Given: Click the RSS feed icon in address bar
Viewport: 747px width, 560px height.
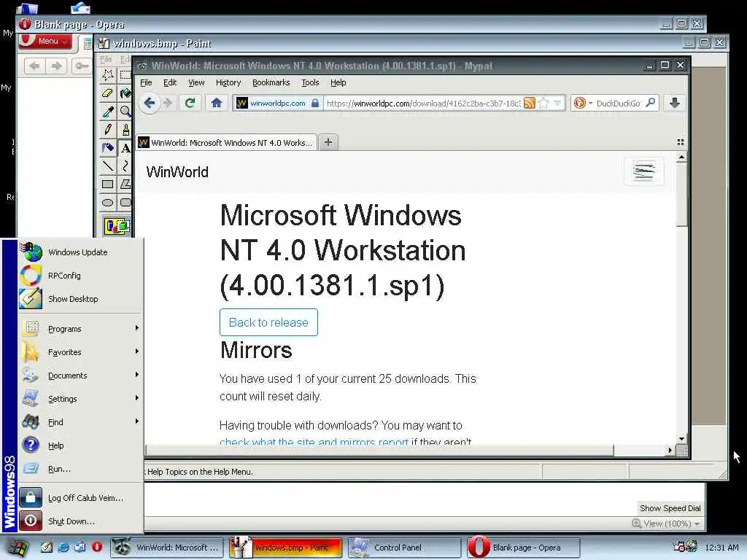Looking at the screenshot, I should [530, 103].
